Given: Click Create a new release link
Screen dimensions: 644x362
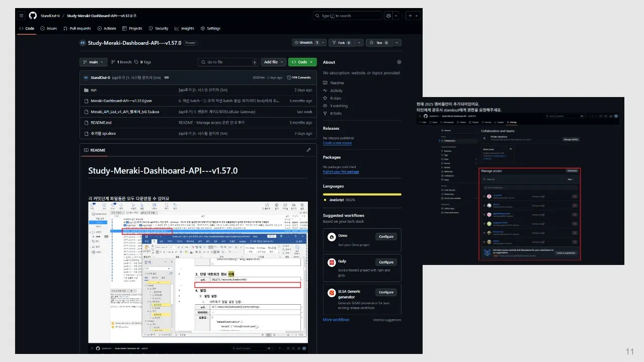Looking at the screenshot, I should pos(337,143).
